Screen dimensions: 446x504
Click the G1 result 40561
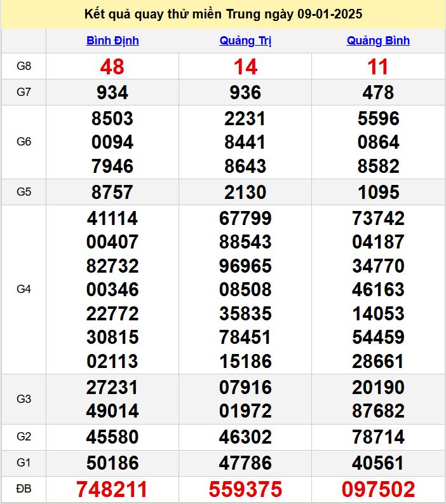click(x=378, y=461)
